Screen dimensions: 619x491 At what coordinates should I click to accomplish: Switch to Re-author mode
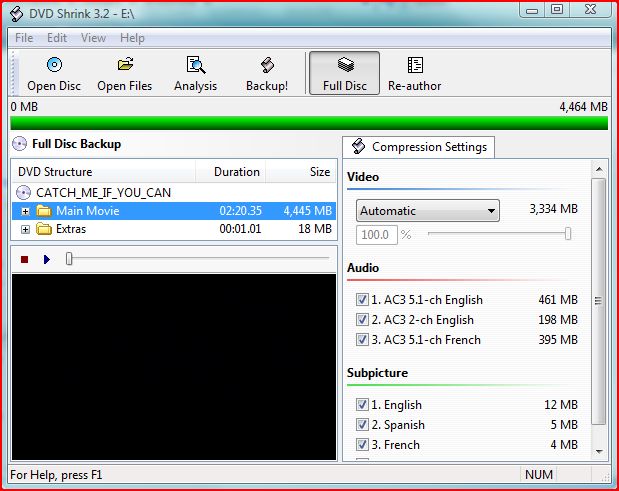[415, 66]
